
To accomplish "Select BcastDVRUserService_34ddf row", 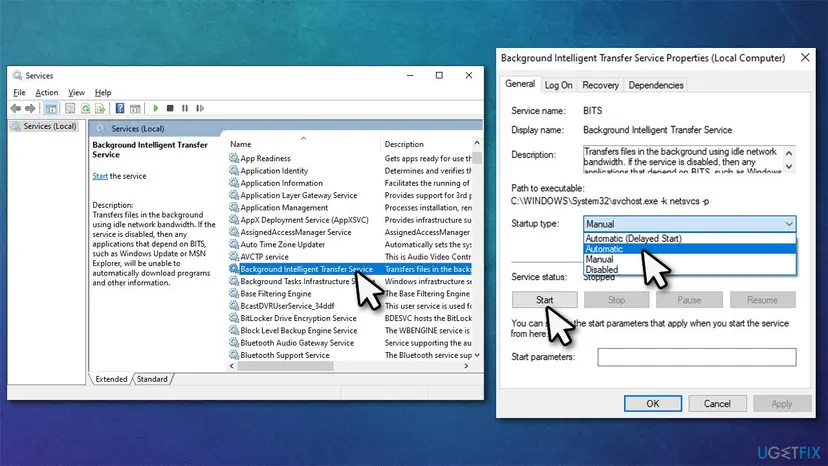I will coord(350,305).
